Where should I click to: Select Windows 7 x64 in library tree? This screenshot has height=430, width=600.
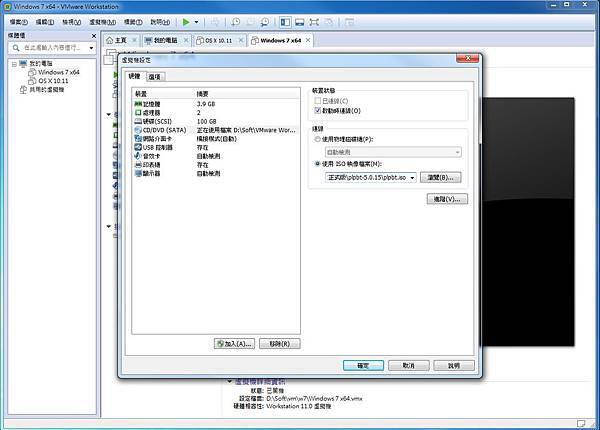click(59, 72)
